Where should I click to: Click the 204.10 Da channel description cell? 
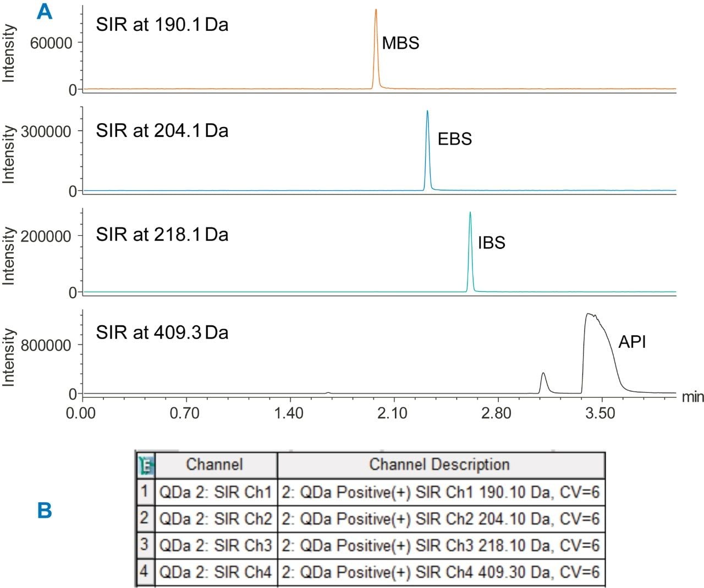[440, 519]
